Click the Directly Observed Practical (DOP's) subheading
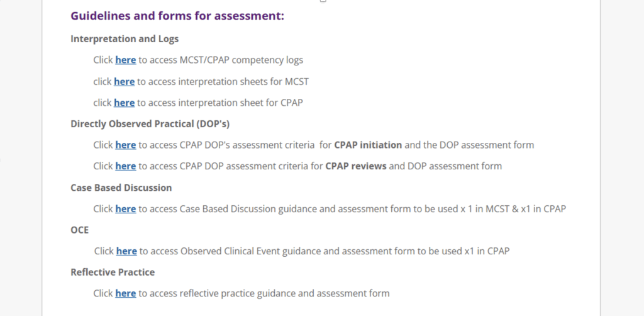 150,124
